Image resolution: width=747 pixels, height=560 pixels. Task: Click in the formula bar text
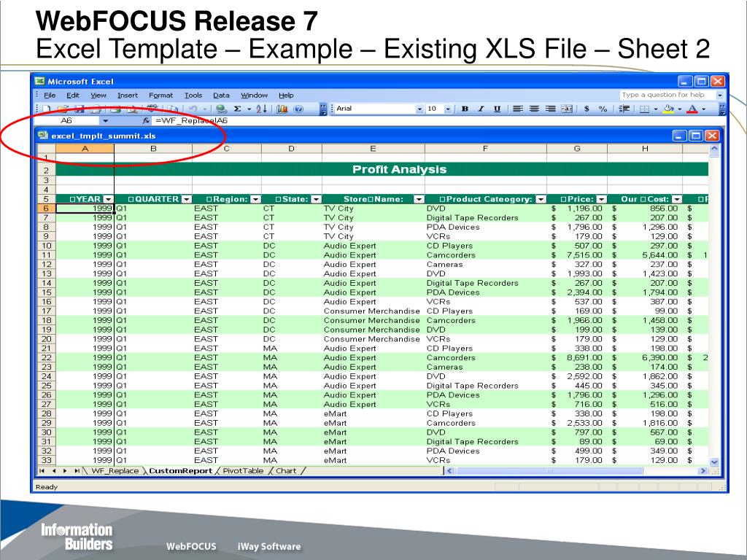click(192, 120)
